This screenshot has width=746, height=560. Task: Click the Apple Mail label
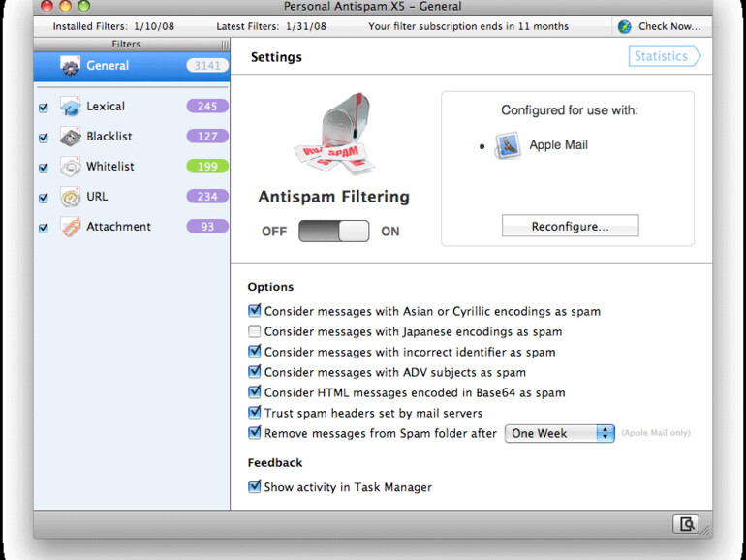tap(559, 145)
